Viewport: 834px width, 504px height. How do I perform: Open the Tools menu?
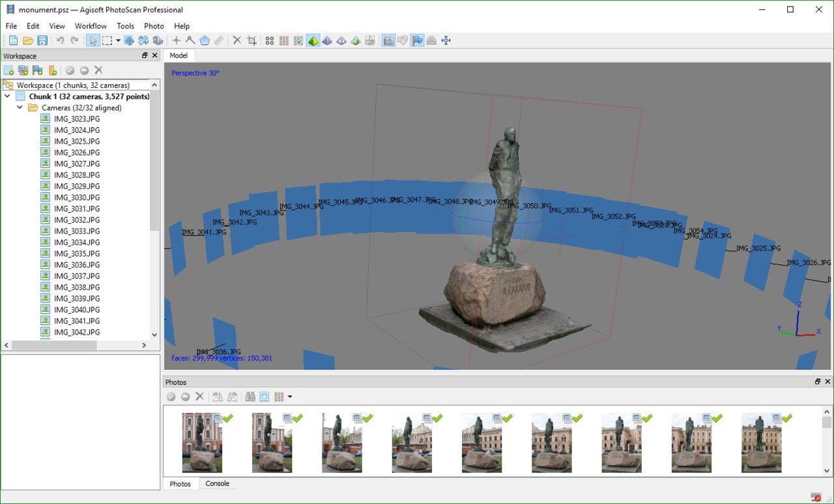pyautogui.click(x=125, y=26)
